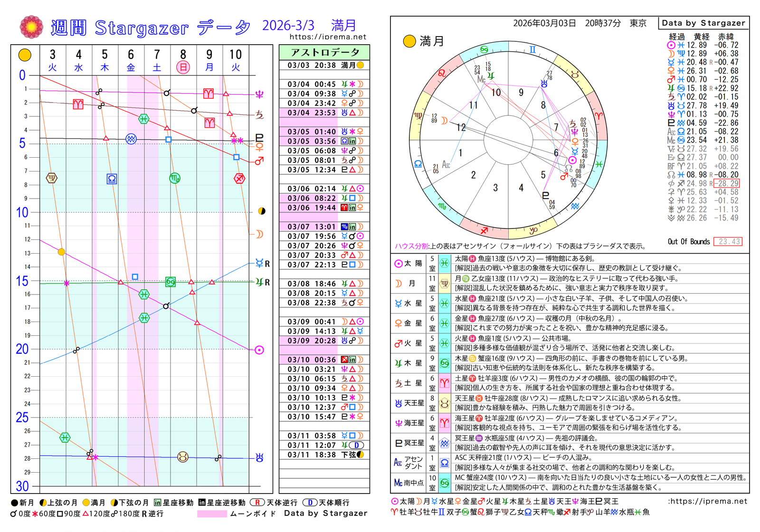Viewport: 760px width, 532px height.
Task: Click the アストロデータ green header
Action: click(324, 52)
